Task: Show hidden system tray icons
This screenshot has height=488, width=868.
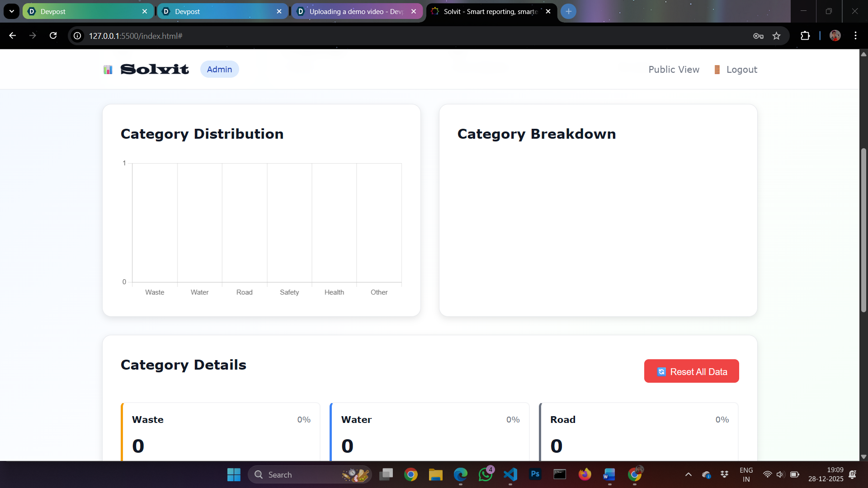Action: (688, 474)
